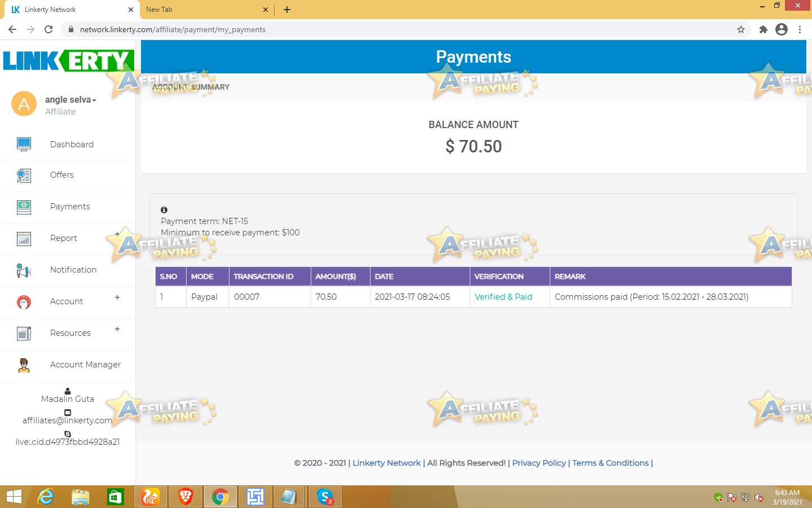Click the Verified & Paid status
The height and width of the screenshot is (508, 812).
point(504,297)
